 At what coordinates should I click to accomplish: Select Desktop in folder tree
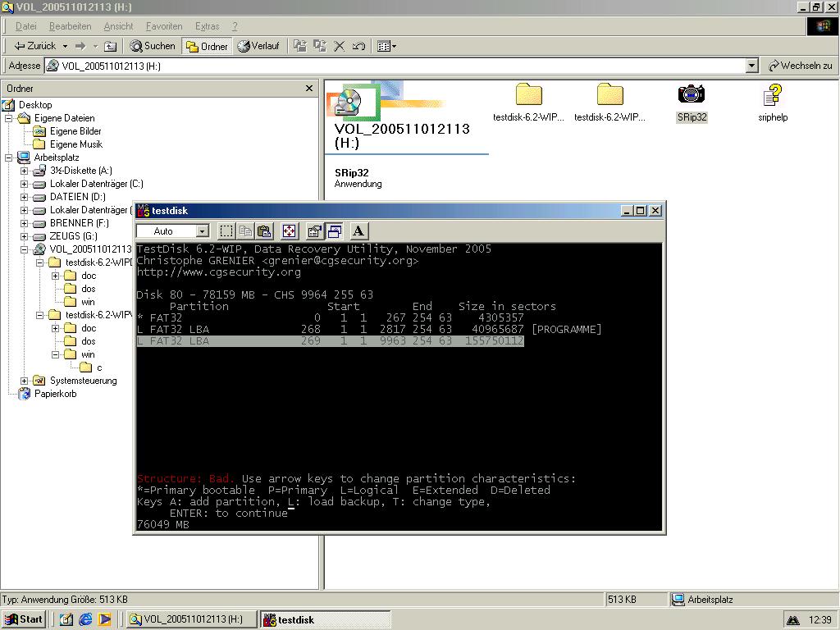35,105
